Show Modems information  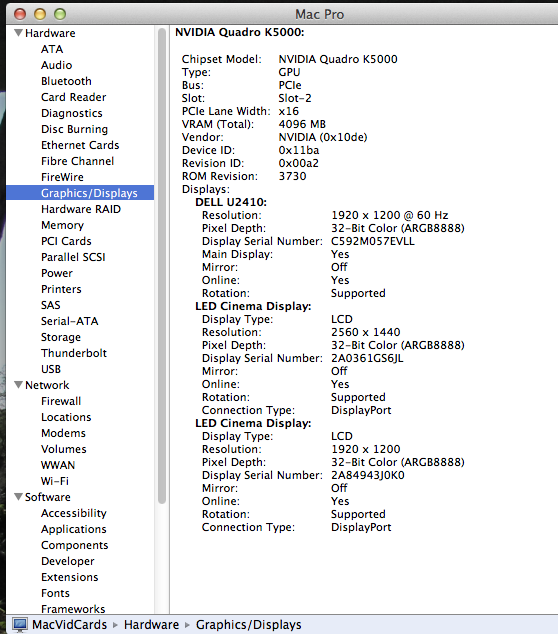(x=63, y=433)
